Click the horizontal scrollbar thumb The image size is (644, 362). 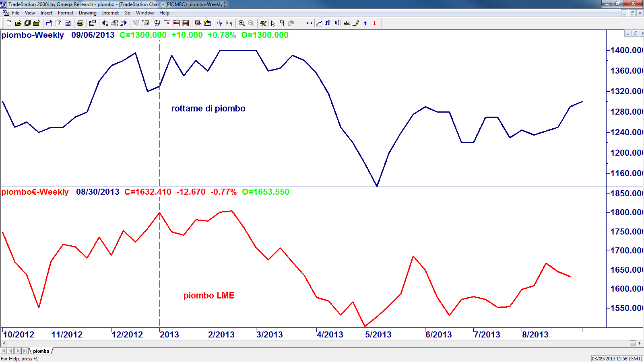point(633,343)
